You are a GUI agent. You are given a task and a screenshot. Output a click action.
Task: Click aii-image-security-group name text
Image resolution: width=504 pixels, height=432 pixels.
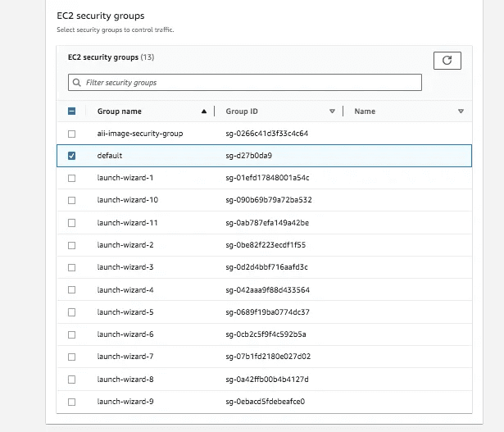click(x=140, y=134)
